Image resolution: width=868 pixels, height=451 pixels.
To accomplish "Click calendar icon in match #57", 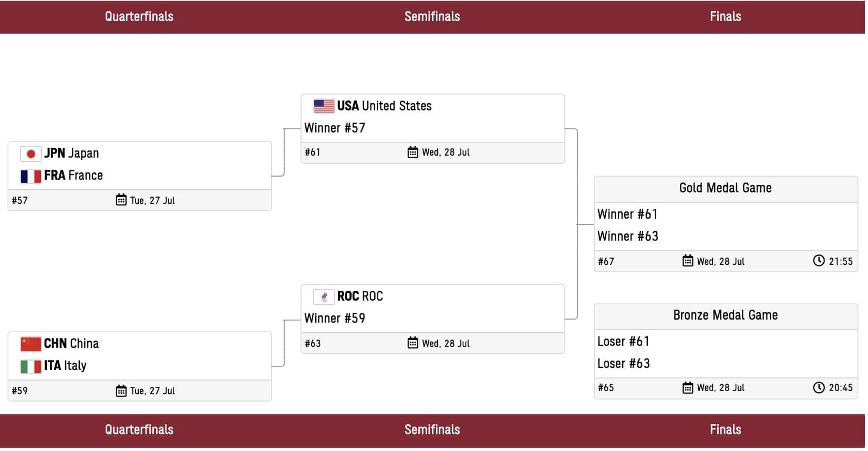I will tap(121, 200).
